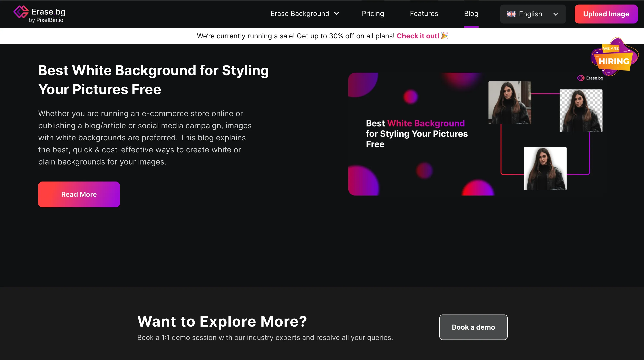The height and width of the screenshot is (360, 644).
Task: Click the Book a demo button
Action: (473, 327)
